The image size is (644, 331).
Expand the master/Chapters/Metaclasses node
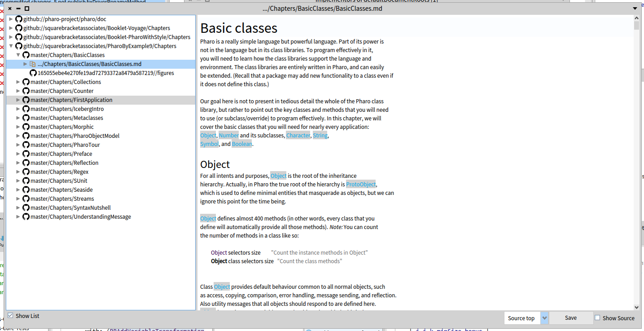click(18, 118)
